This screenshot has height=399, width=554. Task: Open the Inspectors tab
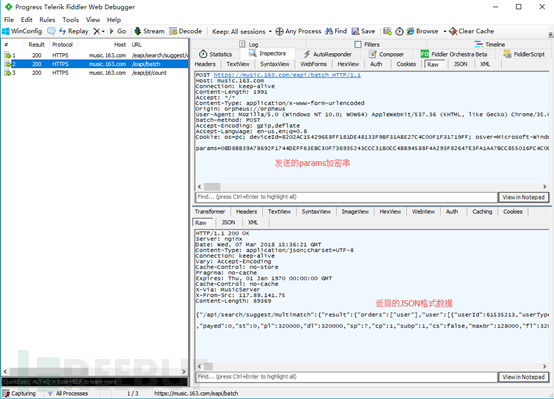click(x=267, y=53)
